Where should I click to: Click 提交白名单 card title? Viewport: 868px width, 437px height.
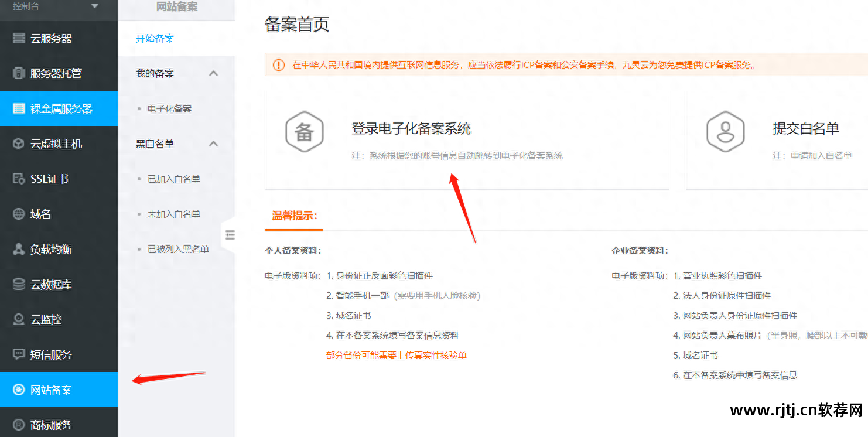click(806, 128)
